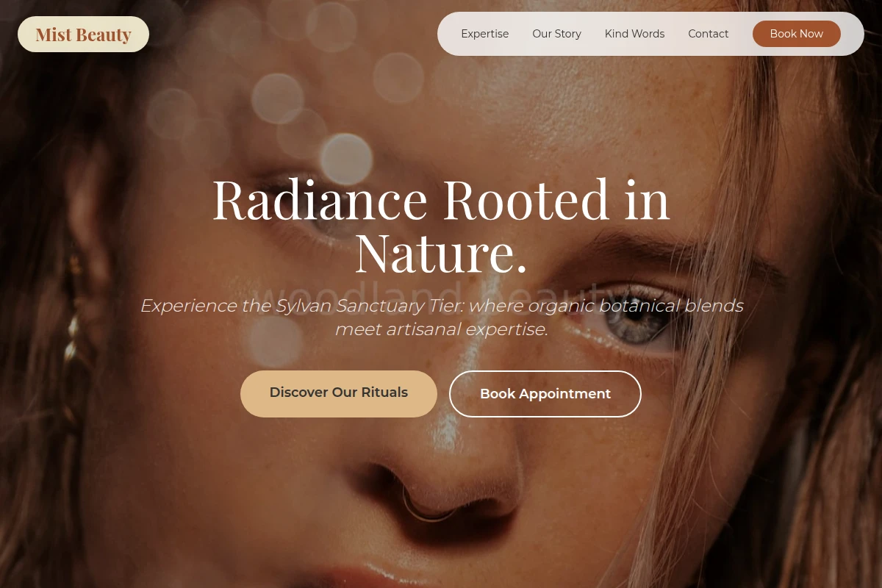Go to the Our Story section
The height and width of the screenshot is (588, 882).
(x=556, y=34)
